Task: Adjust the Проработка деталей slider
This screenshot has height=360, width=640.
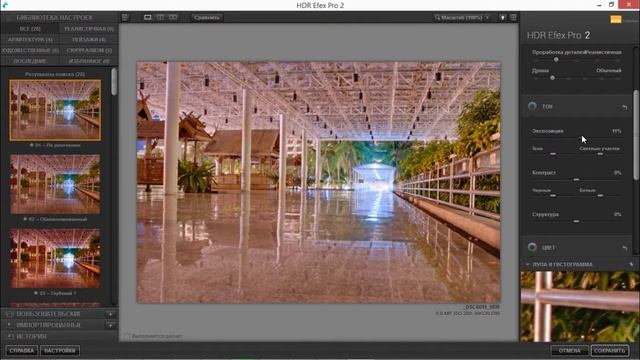Action: pos(556,60)
